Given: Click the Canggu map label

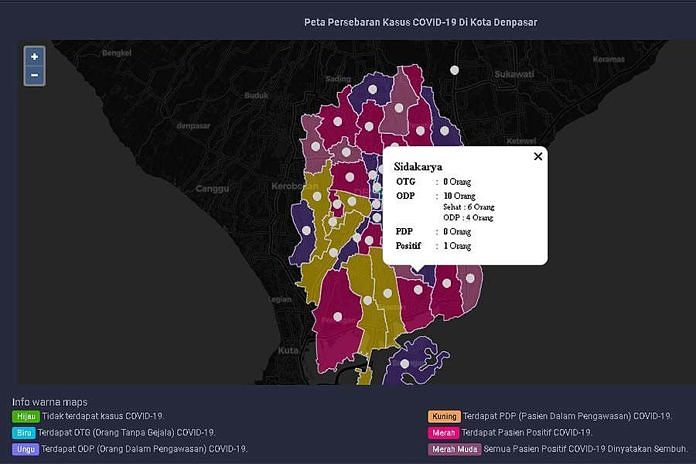Looking at the screenshot, I should [213, 189].
